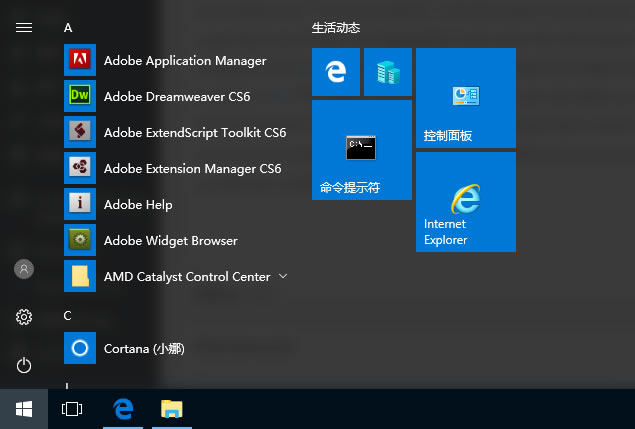The width and height of the screenshot is (635, 429).
Task: Open File Explorer from the taskbar
Action: (x=172, y=409)
